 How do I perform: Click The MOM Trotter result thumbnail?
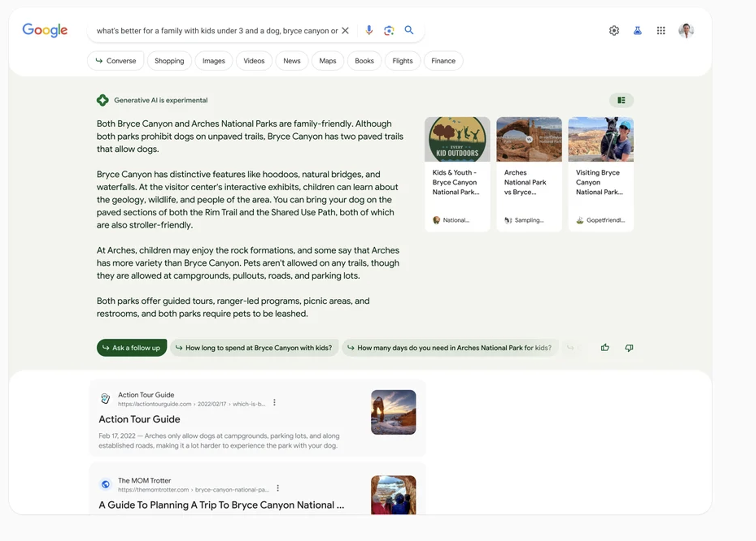pyautogui.click(x=393, y=495)
